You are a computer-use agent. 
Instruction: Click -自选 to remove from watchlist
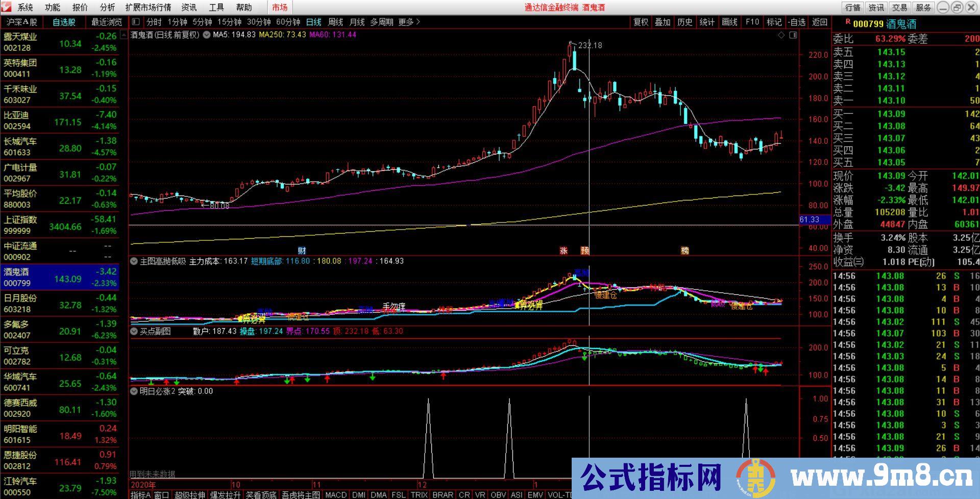point(796,22)
